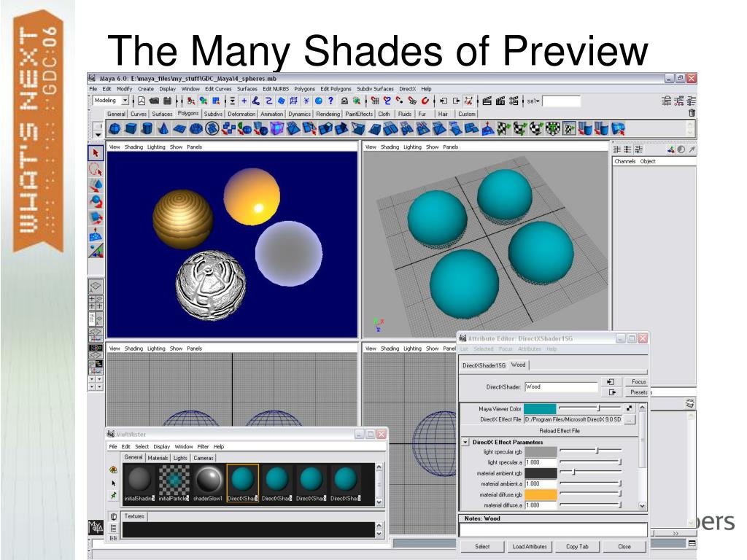The image size is (747, 560).
Task: Open the DirectX menu in main menu bar
Action: 407,89
